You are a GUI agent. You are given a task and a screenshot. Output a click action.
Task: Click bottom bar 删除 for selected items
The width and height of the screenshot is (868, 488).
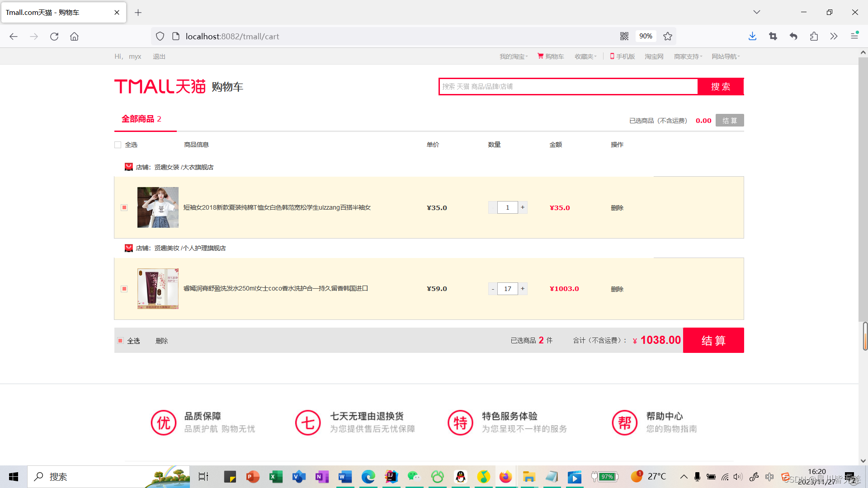click(162, 341)
